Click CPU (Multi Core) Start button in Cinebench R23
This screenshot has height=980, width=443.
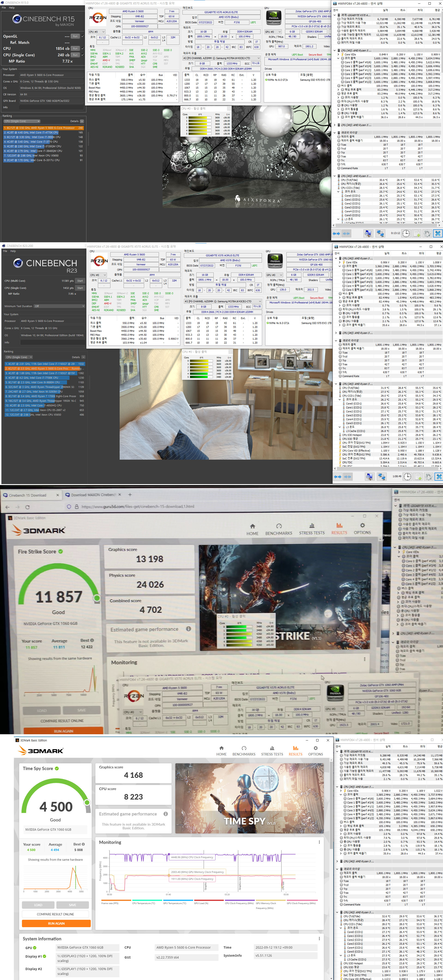click(x=80, y=281)
